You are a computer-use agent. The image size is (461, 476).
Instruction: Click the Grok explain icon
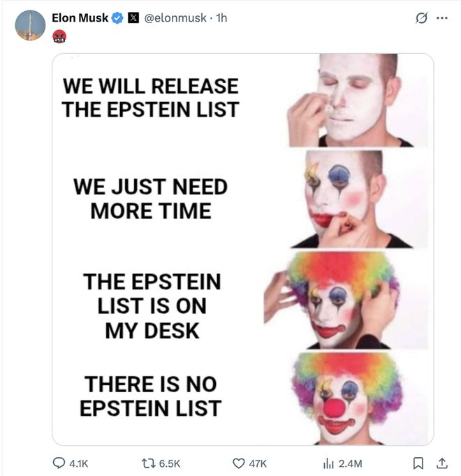(x=420, y=19)
